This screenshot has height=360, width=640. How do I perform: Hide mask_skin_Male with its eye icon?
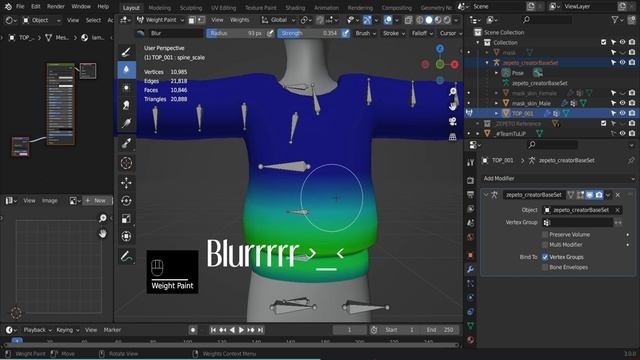coord(622,103)
